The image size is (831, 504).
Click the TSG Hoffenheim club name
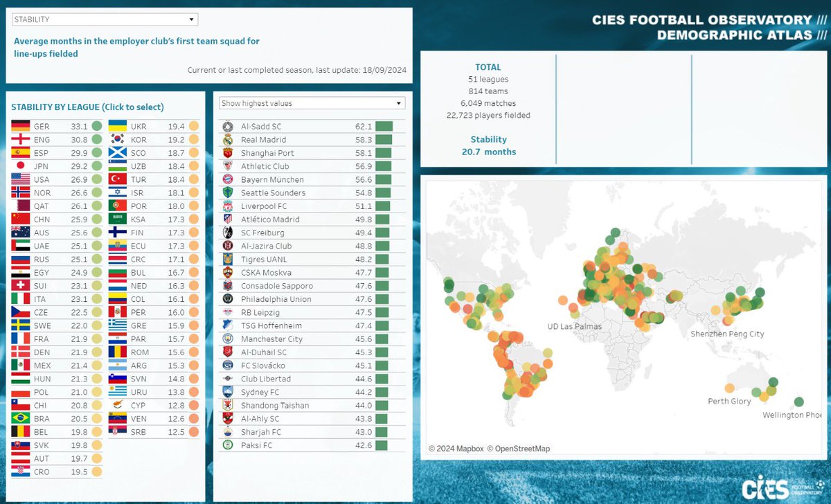(x=270, y=326)
